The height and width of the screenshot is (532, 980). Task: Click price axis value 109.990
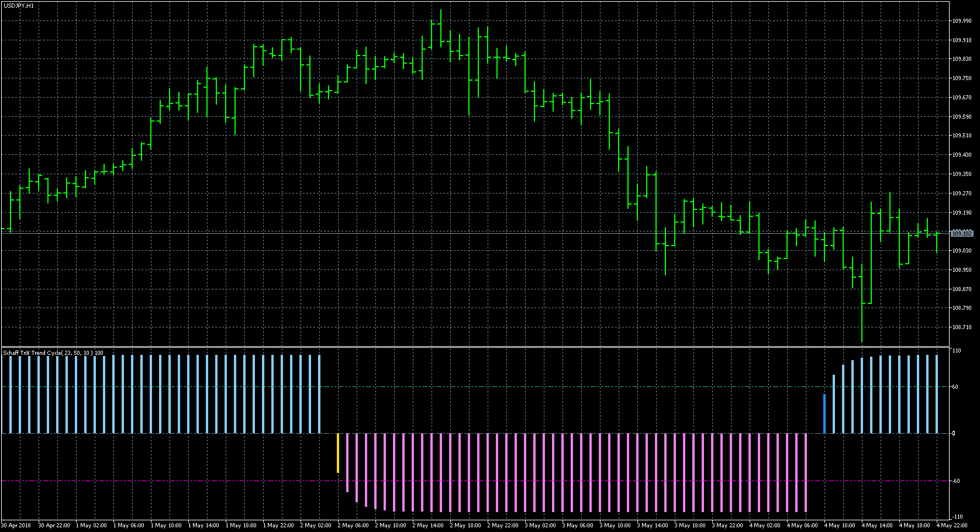pyautogui.click(x=962, y=21)
